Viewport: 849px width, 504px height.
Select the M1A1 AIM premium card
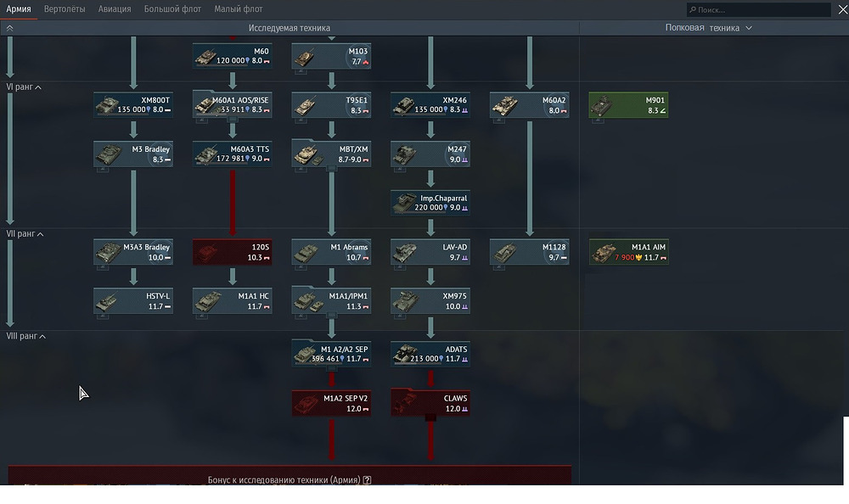(x=628, y=252)
